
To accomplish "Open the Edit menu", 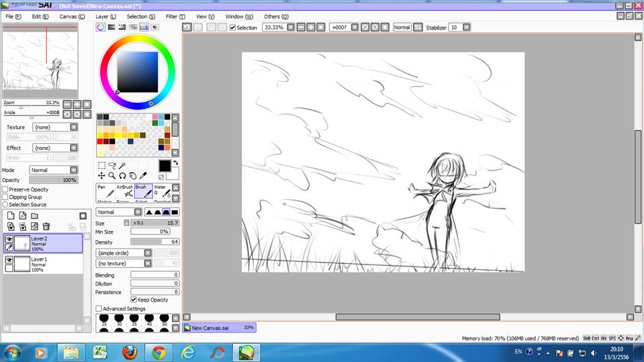I will point(40,16).
